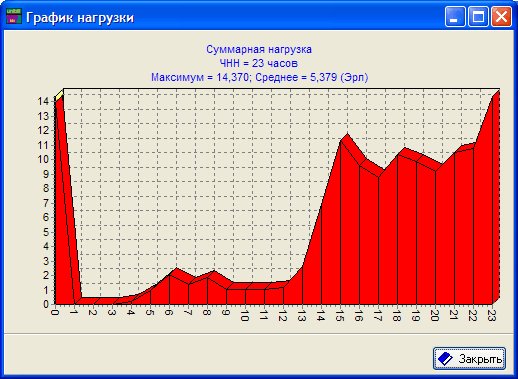
Task: Click the X-axis hour label 15
Action: pos(340,316)
